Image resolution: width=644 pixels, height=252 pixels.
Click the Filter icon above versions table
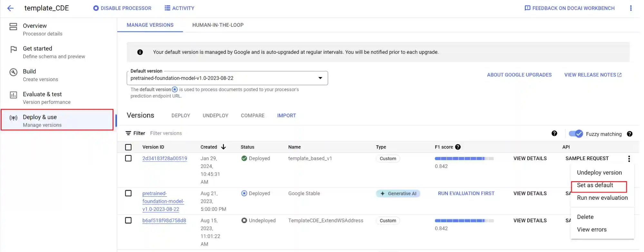pos(128,133)
